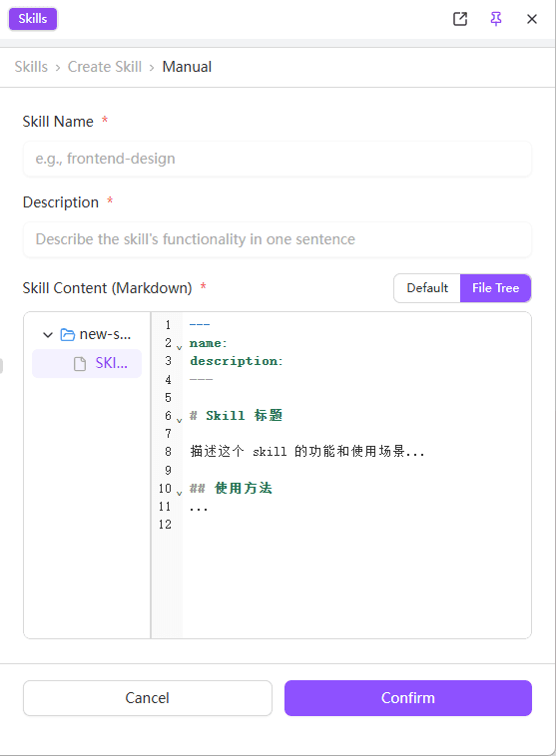556x756 pixels.
Task: Confirm and create the skill
Action: [x=408, y=698]
